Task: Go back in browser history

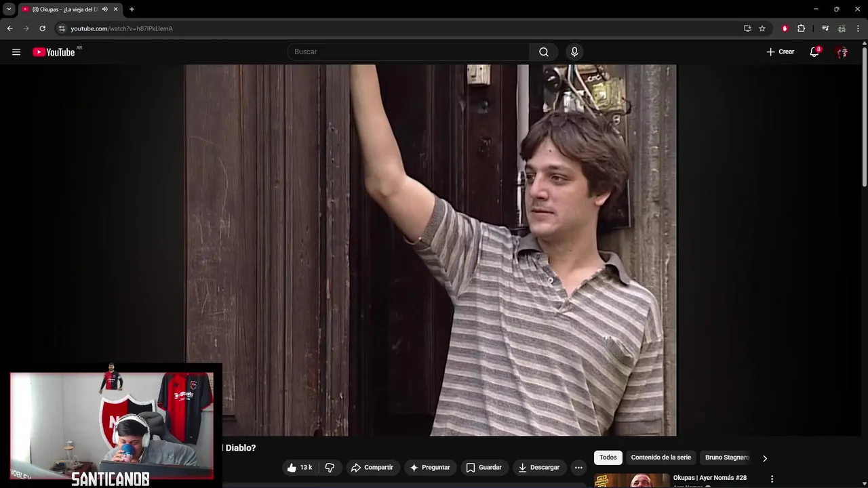Action: pyautogui.click(x=9, y=28)
